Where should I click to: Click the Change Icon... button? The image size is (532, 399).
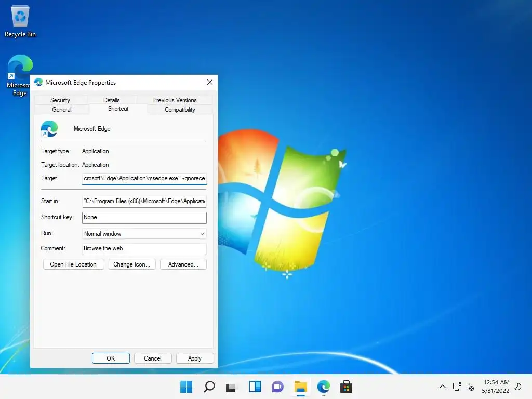click(131, 264)
